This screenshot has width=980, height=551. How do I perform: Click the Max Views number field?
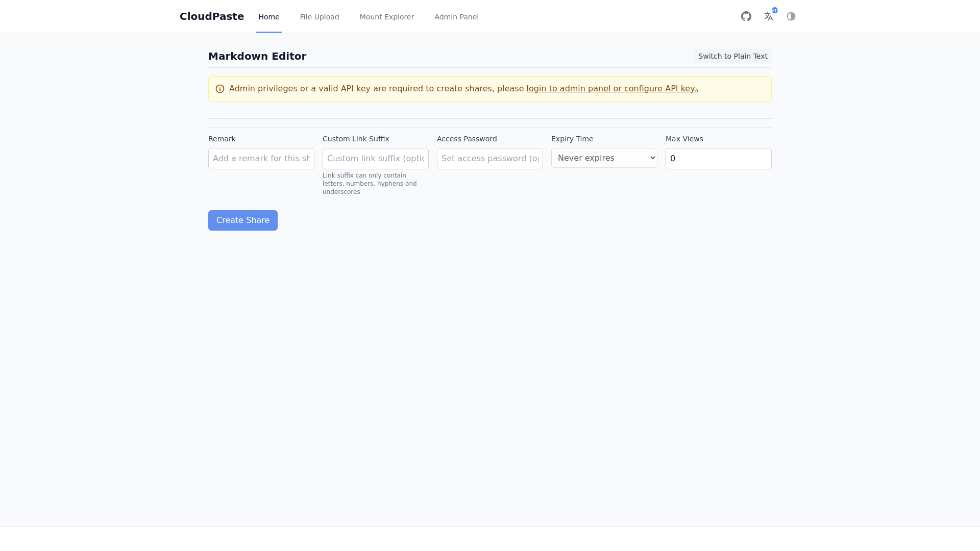point(719,159)
